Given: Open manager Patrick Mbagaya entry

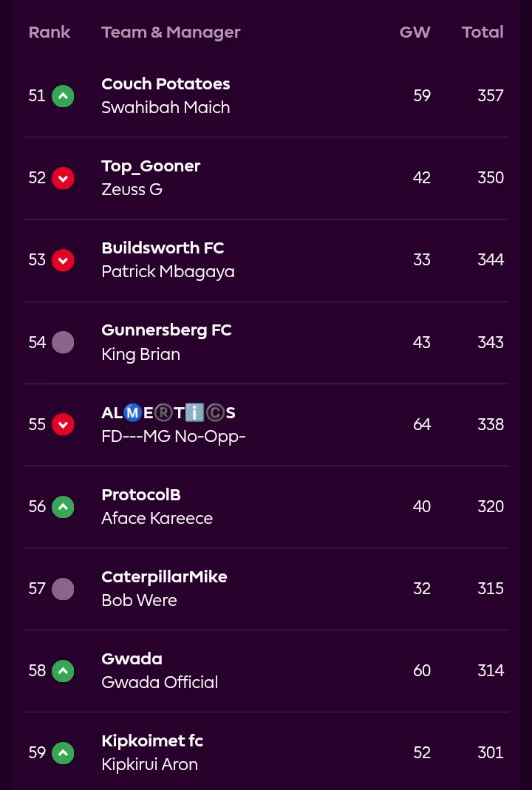Looking at the screenshot, I should point(168,272).
